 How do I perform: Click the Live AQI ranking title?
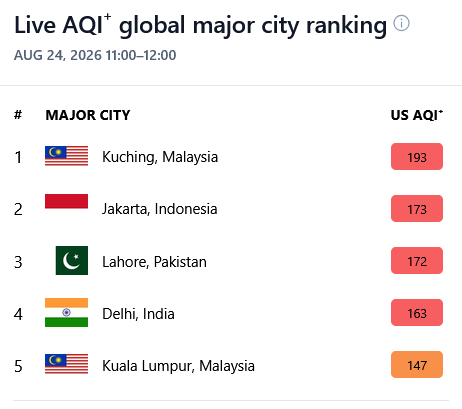201,25
